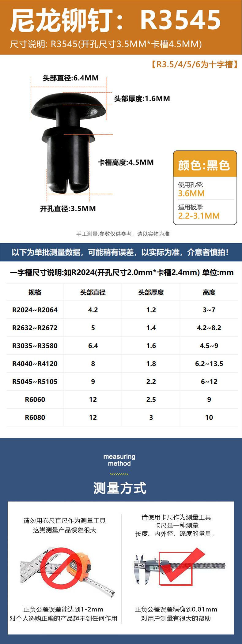Click the "R2632~R2672" spec cell
This screenshot has height=644, width=242.
tap(35, 328)
